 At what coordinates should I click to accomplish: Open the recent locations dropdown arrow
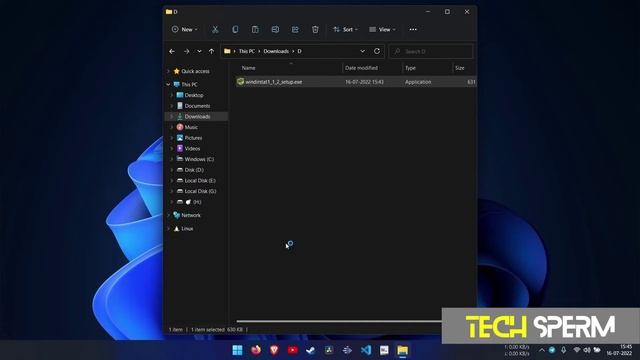199,51
